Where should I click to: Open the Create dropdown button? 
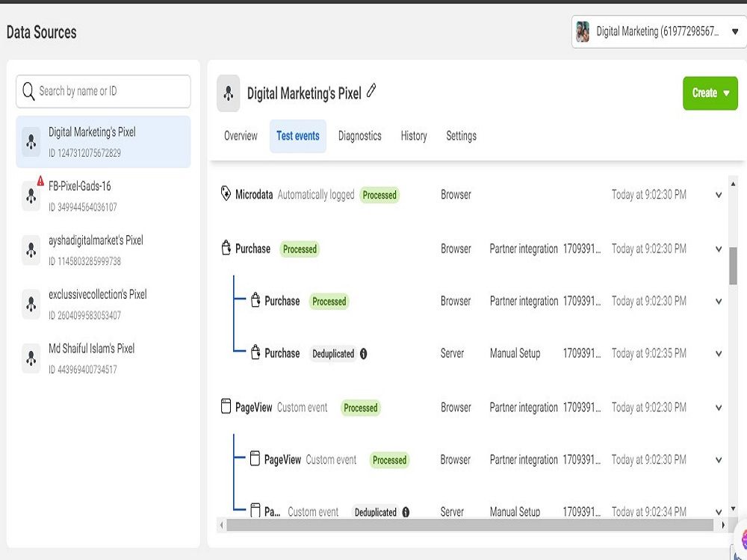(710, 93)
